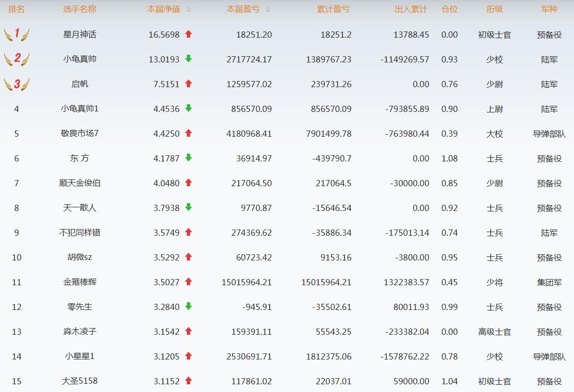Select rank number 15
The image size is (574, 392).
[17, 381]
